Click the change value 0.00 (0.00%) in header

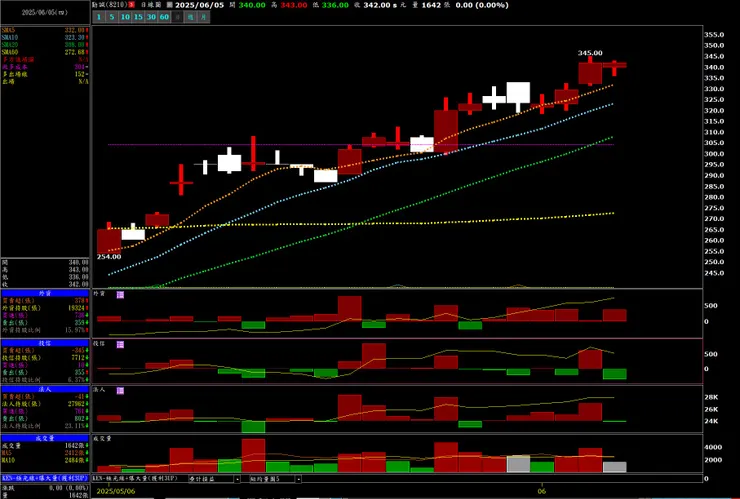(482, 5)
